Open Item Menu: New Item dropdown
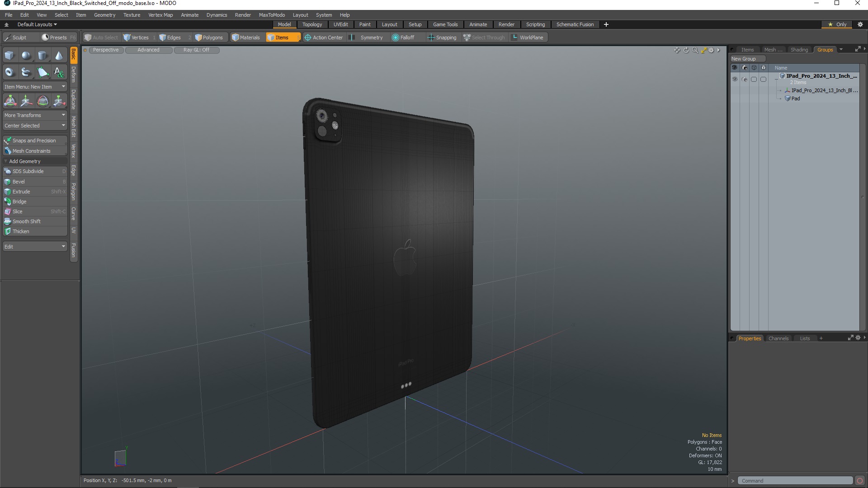 35,87
